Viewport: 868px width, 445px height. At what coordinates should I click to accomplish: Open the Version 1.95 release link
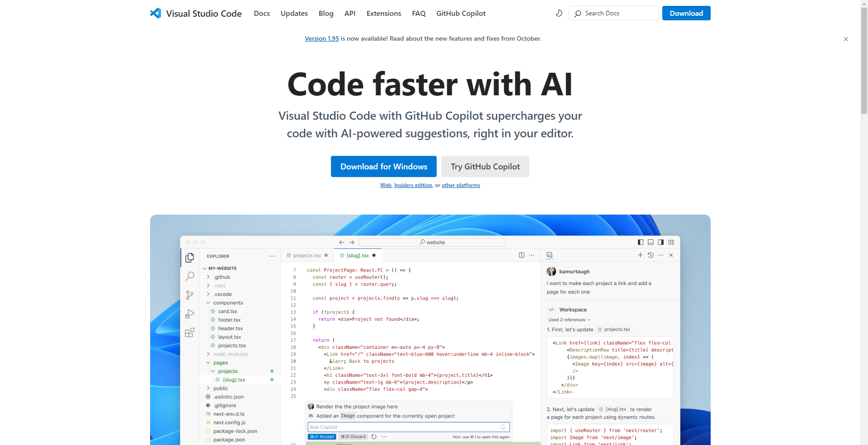[321, 38]
